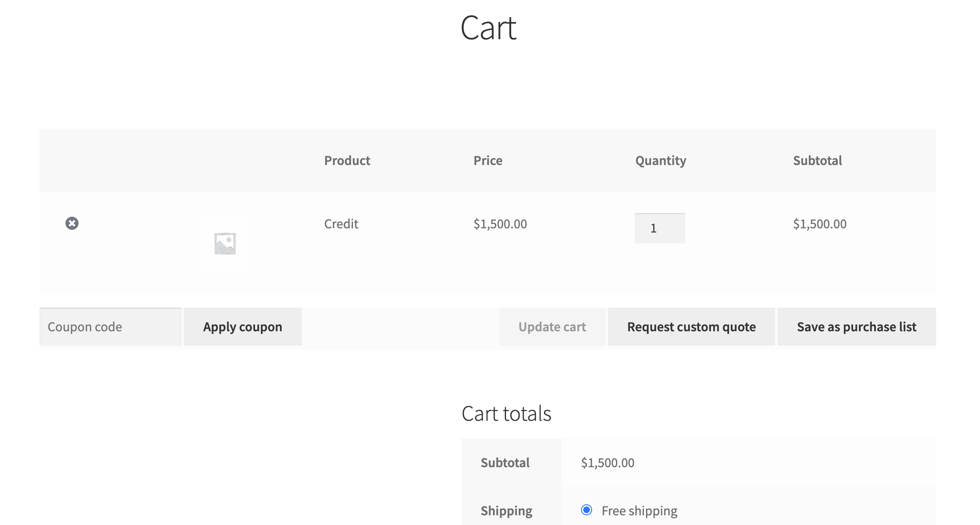Click the quantity input field

click(660, 228)
